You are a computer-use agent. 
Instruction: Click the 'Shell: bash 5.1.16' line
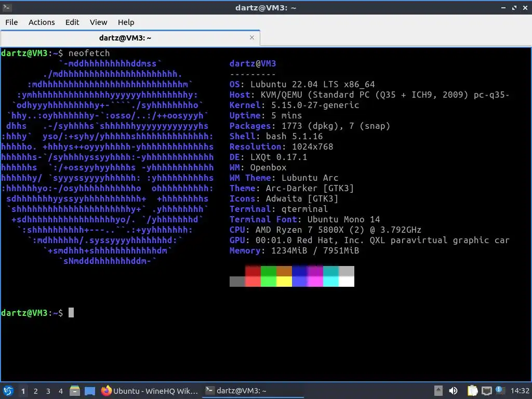click(x=276, y=137)
